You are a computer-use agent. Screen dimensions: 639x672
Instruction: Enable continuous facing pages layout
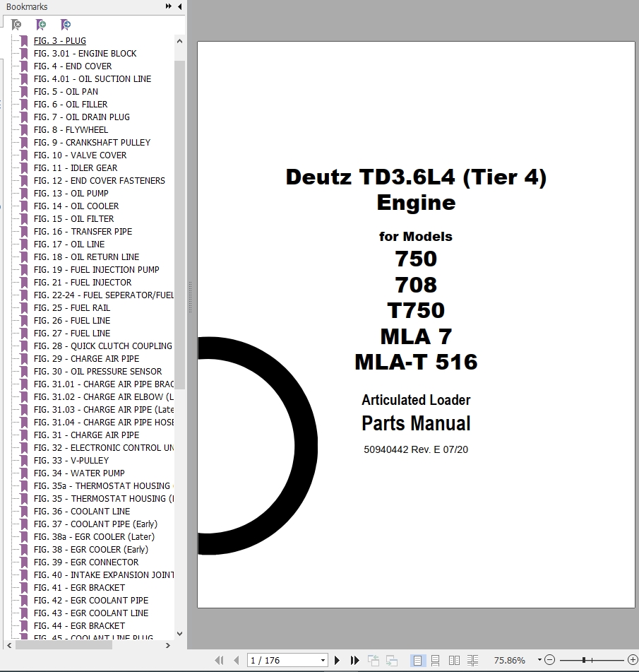click(x=473, y=660)
